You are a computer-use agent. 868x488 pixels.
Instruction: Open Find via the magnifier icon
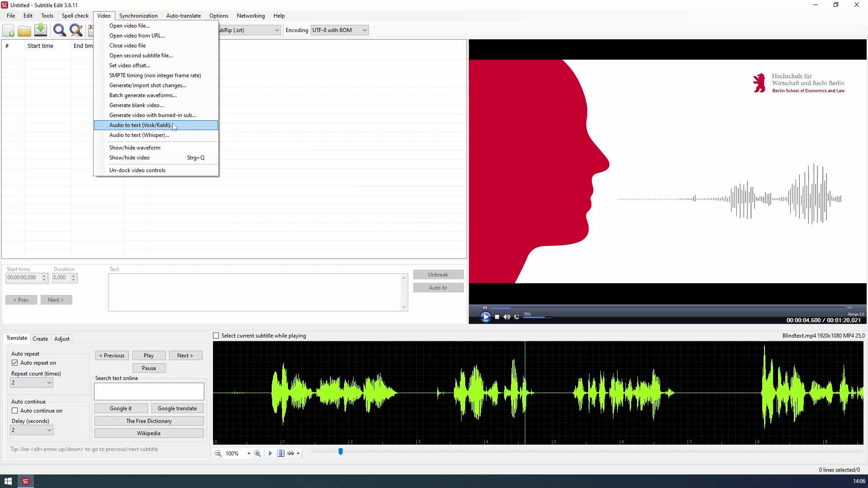pos(59,30)
